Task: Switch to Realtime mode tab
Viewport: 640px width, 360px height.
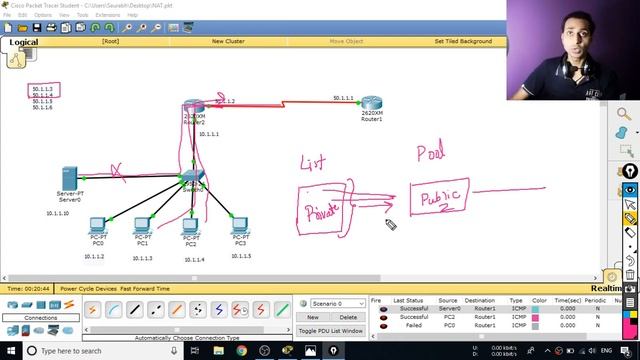Action: pyautogui.click(x=607, y=289)
